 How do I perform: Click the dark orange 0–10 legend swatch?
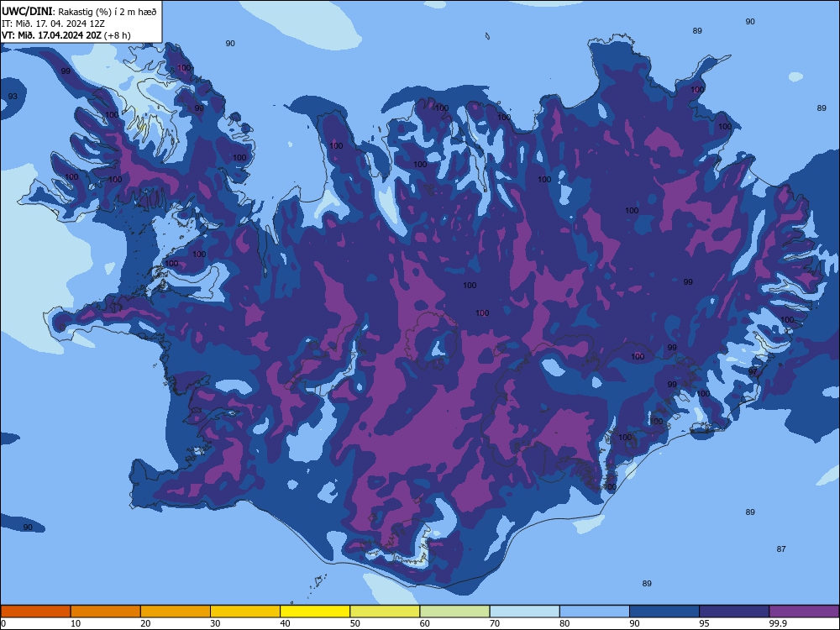[x=35, y=612]
